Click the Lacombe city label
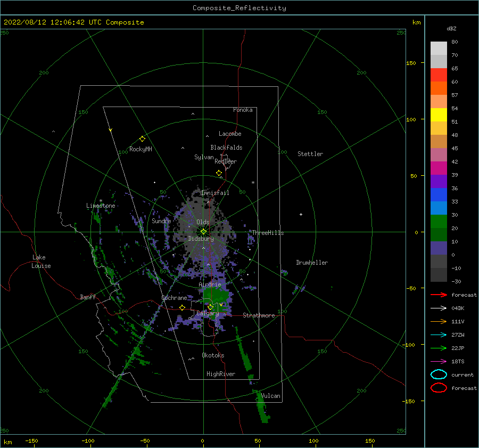The image size is (479, 448). [x=230, y=134]
